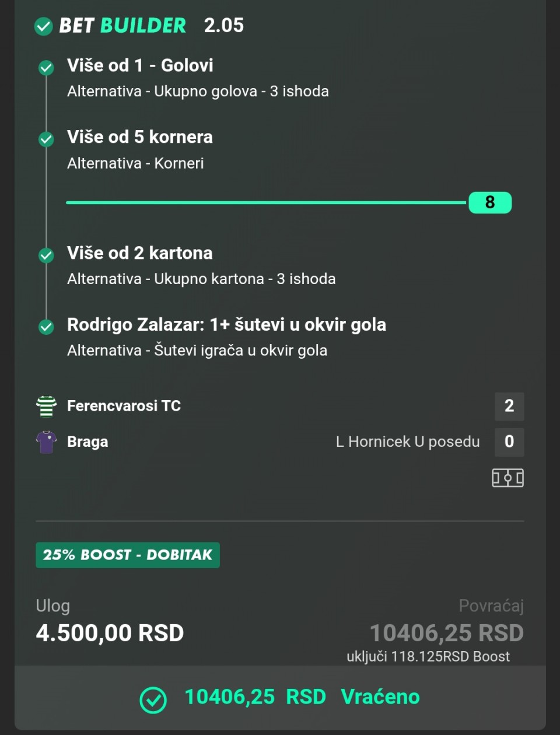Click the circled checkmark beside 10406,25 RSD Vraćeno
Image resolution: width=560 pixels, height=735 pixels.
pyautogui.click(x=153, y=699)
